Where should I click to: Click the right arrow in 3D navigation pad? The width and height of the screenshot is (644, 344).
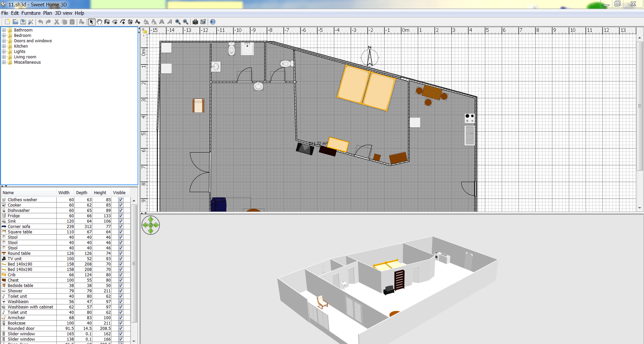156,225
